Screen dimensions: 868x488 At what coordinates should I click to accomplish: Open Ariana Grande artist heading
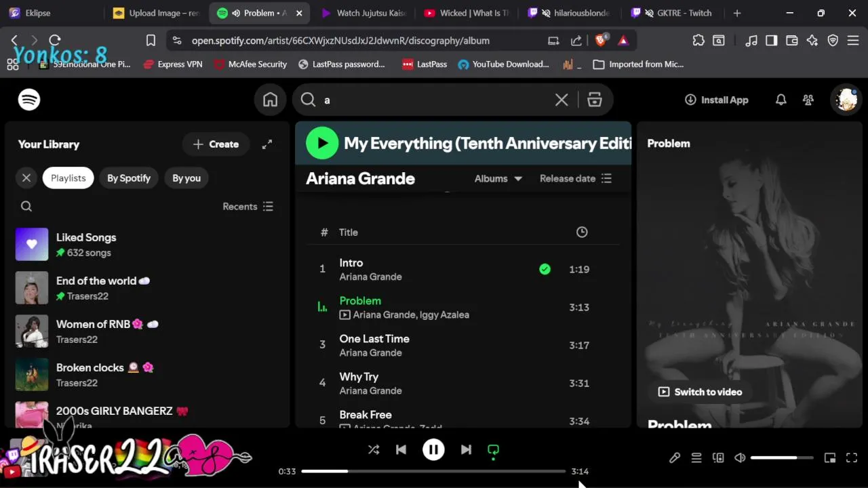point(360,179)
